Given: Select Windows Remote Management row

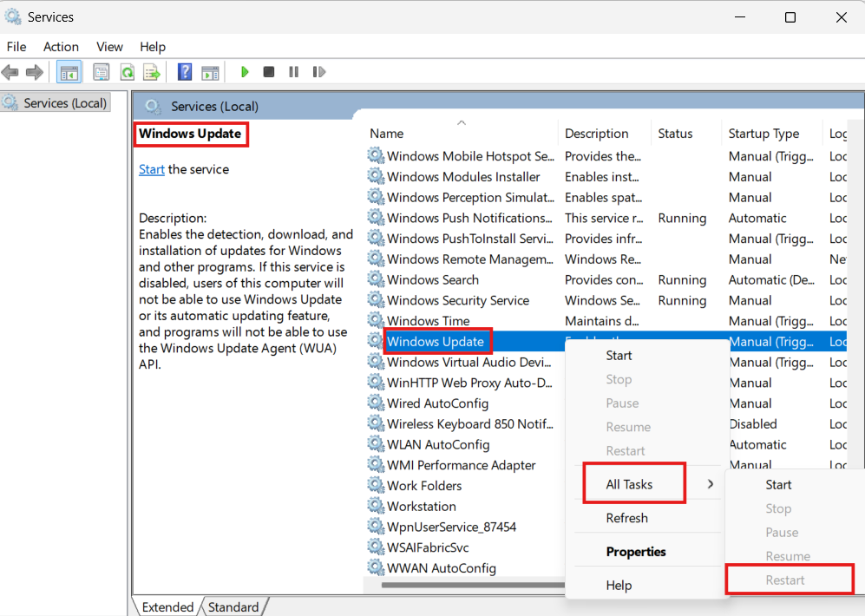Looking at the screenshot, I should (x=606, y=259).
